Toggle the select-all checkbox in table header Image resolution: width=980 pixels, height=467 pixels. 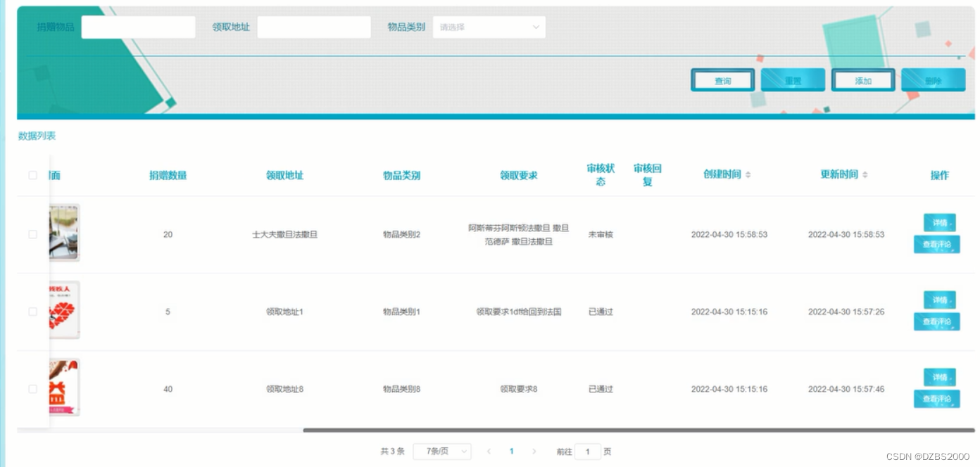point(32,175)
